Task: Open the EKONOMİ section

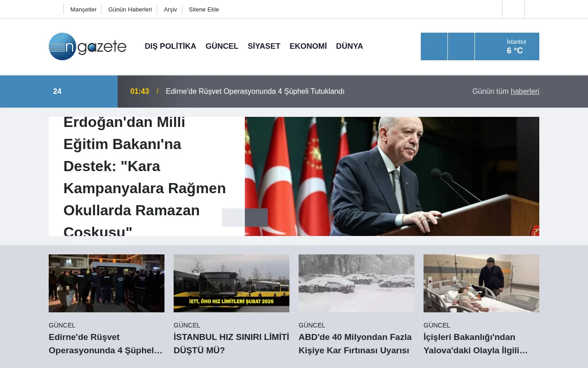Action: [x=308, y=46]
